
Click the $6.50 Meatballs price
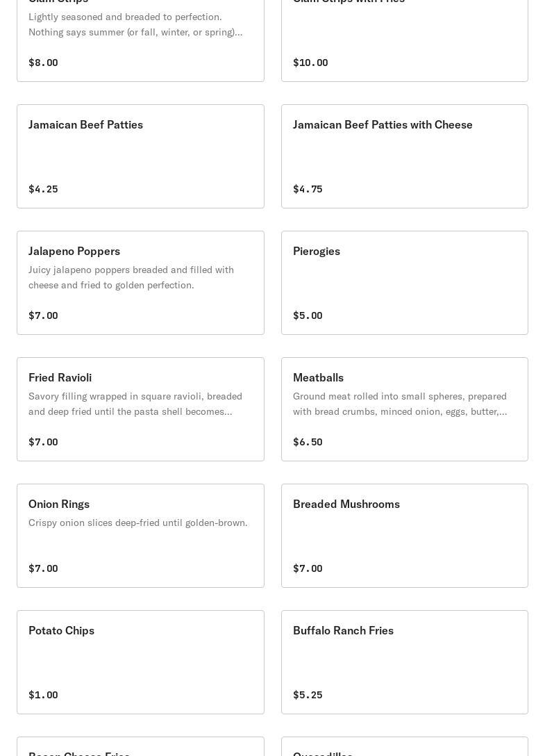(308, 442)
